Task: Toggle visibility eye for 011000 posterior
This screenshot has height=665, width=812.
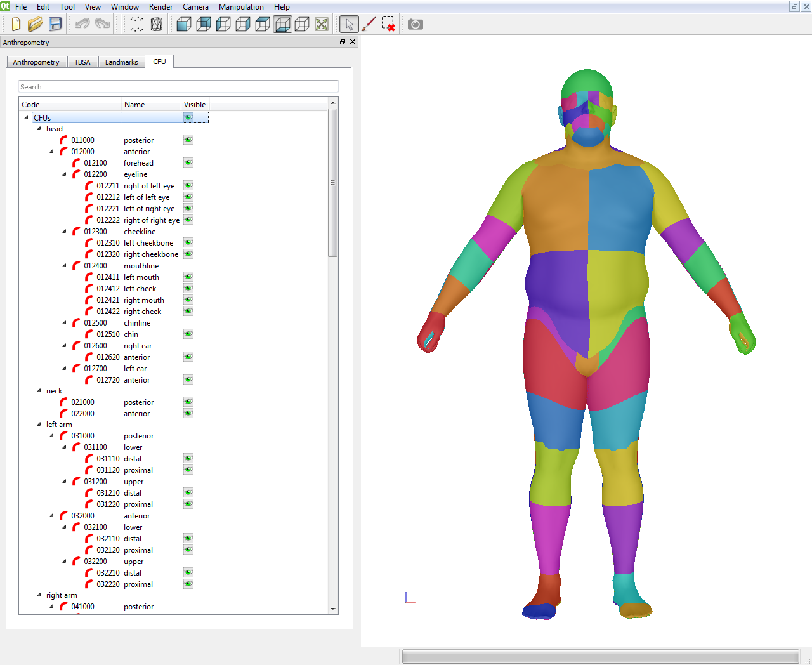Action: (188, 140)
